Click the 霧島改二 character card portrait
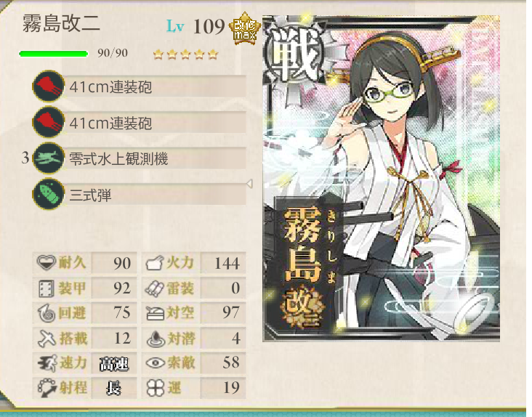This screenshot has height=417, width=532. pyautogui.click(x=381, y=178)
